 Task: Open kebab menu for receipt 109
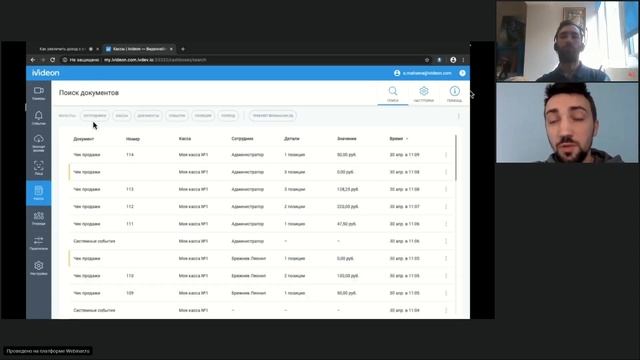pos(446,293)
